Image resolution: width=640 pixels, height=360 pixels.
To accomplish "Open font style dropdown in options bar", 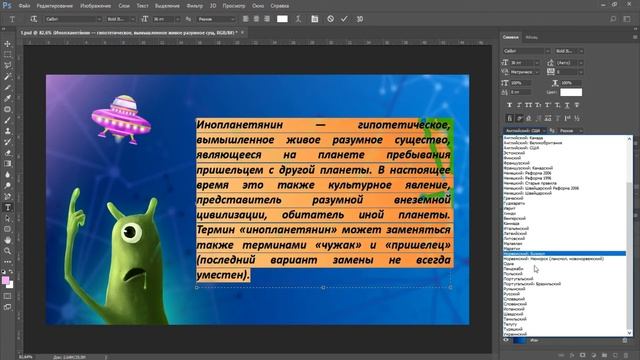I will click(132, 19).
